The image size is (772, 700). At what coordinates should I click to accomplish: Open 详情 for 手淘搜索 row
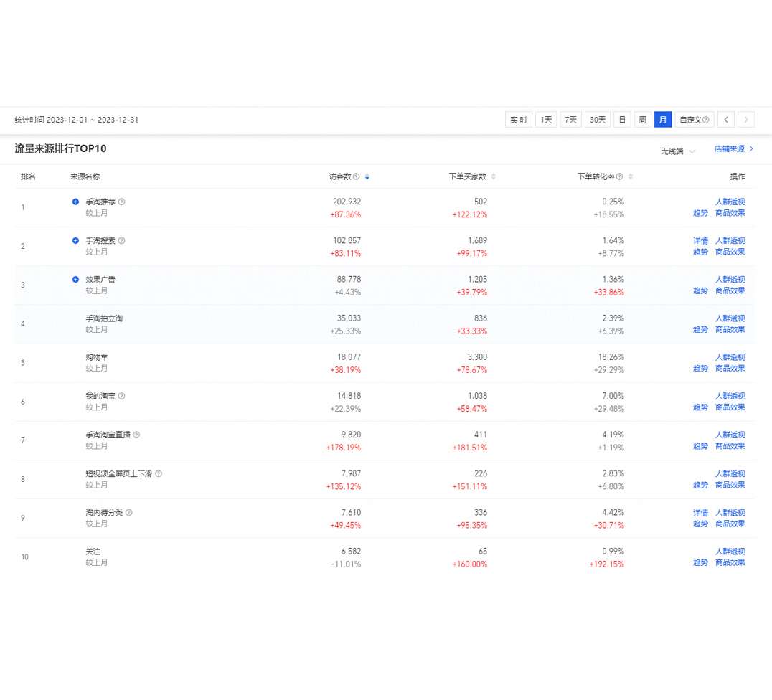(700, 241)
